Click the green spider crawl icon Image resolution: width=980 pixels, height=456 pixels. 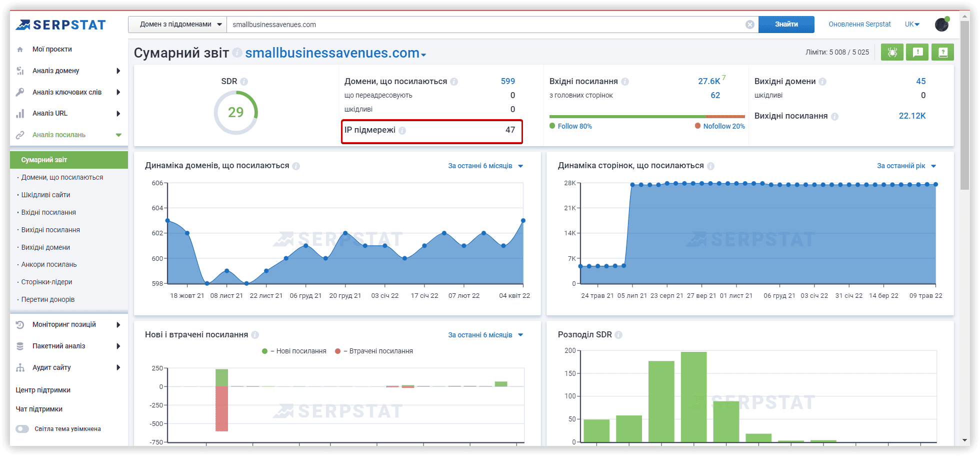[892, 52]
